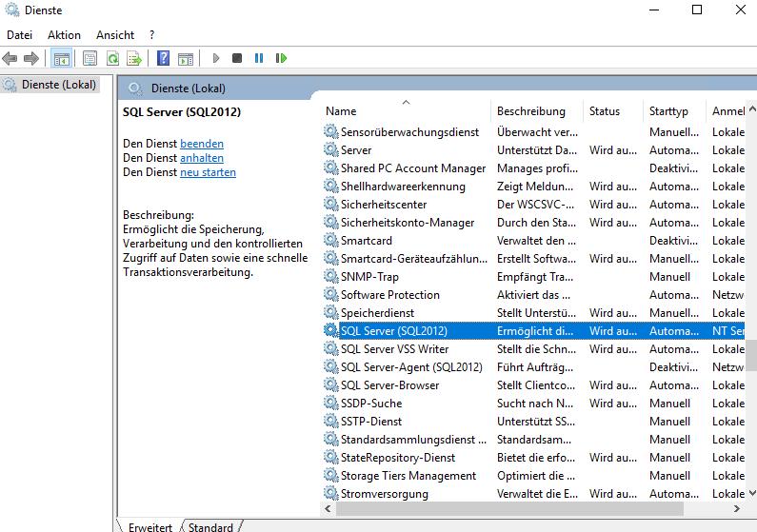Image resolution: width=757 pixels, height=532 pixels.
Task: Sort by the Name column header
Action: click(406, 111)
